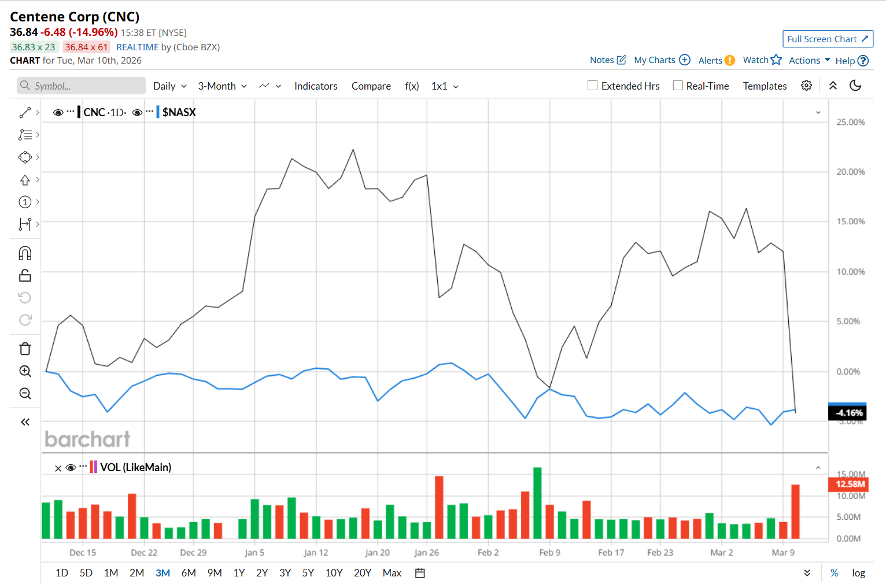Select the numbered label annotation tool
The image size is (886, 588).
(x=25, y=202)
